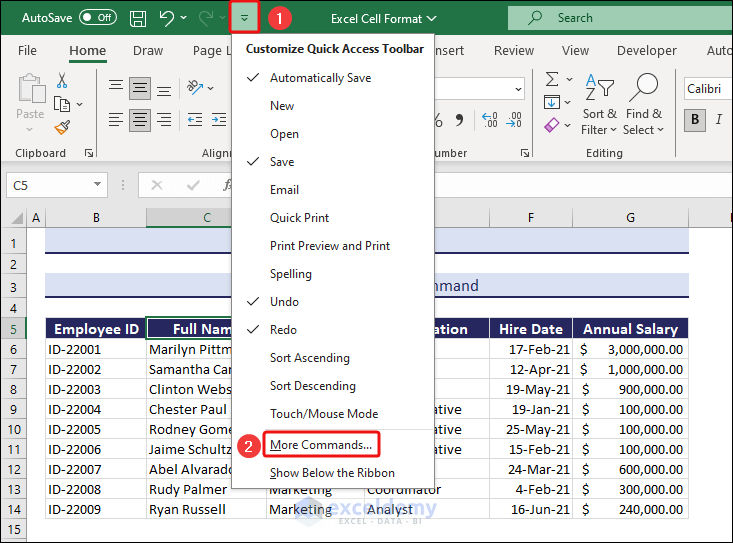Screen dimensions: 733x543
Task: Open the Customize Quick Access Toolbar dropdown
Action: (x=244, y=18)
